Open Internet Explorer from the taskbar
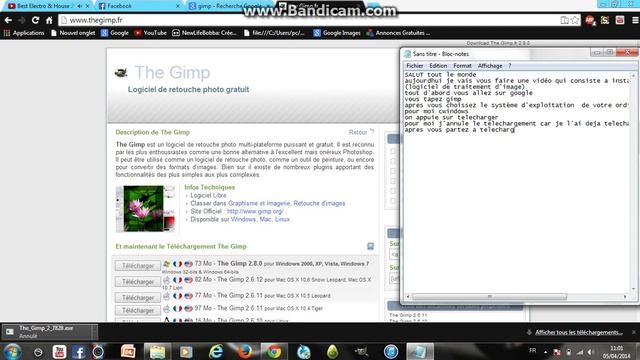The image size is (640, 360). [216, 352]
